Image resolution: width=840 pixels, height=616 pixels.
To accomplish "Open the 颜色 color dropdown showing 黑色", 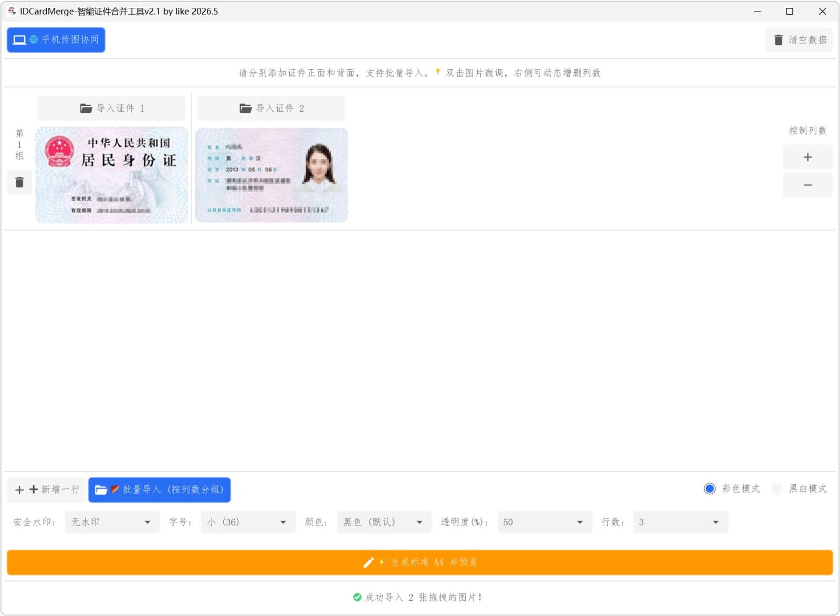I will point(384,522).
